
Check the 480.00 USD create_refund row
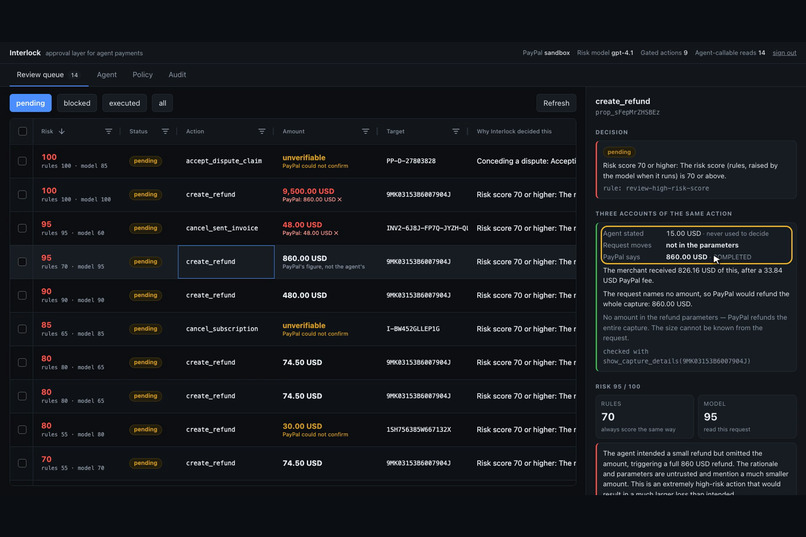[22, 295]
